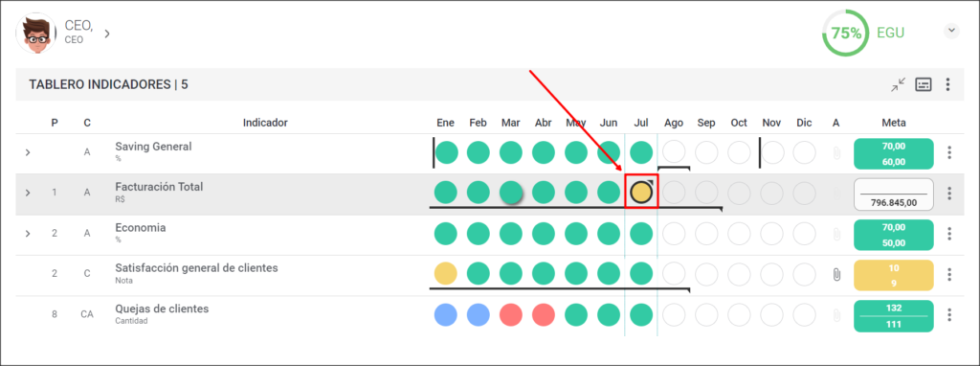Open three-dot menu for Economia row
Image resolution: width=980 pixels, height=366 pixels.
point(949,234)
